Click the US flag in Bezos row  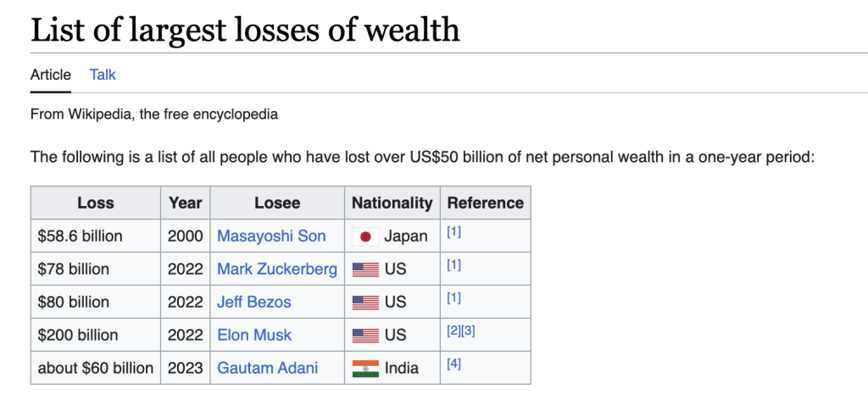point(365,303)
